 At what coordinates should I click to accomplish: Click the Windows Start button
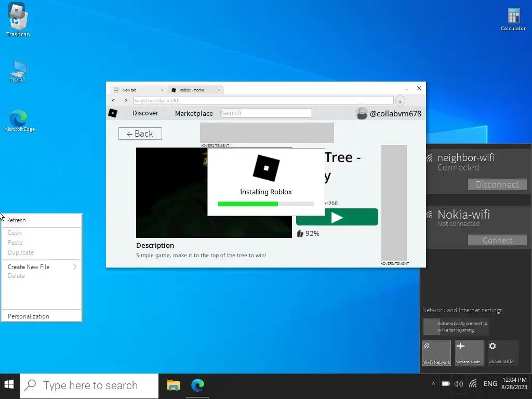9,385
